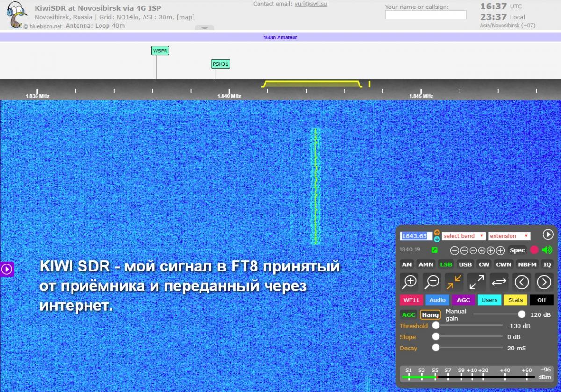Switch demodulation mode to USB
Screen dimensions: 561x392
tap(465, 264)
